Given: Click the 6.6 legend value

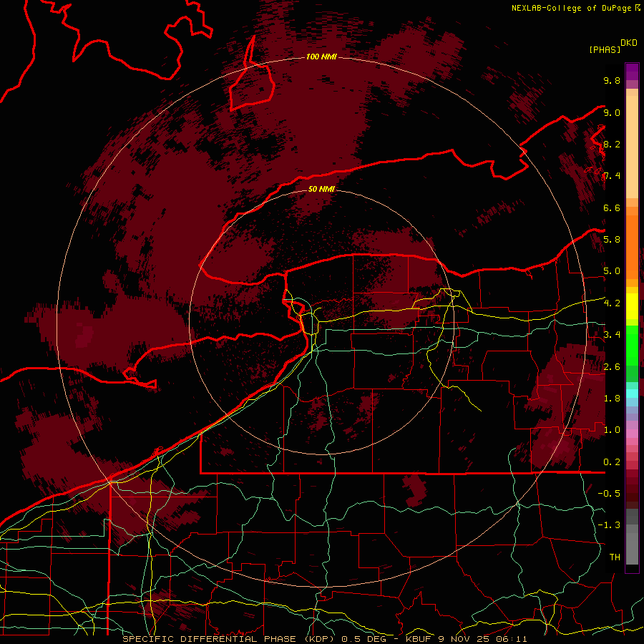Looking at the screenshot, I should point(612,208).
